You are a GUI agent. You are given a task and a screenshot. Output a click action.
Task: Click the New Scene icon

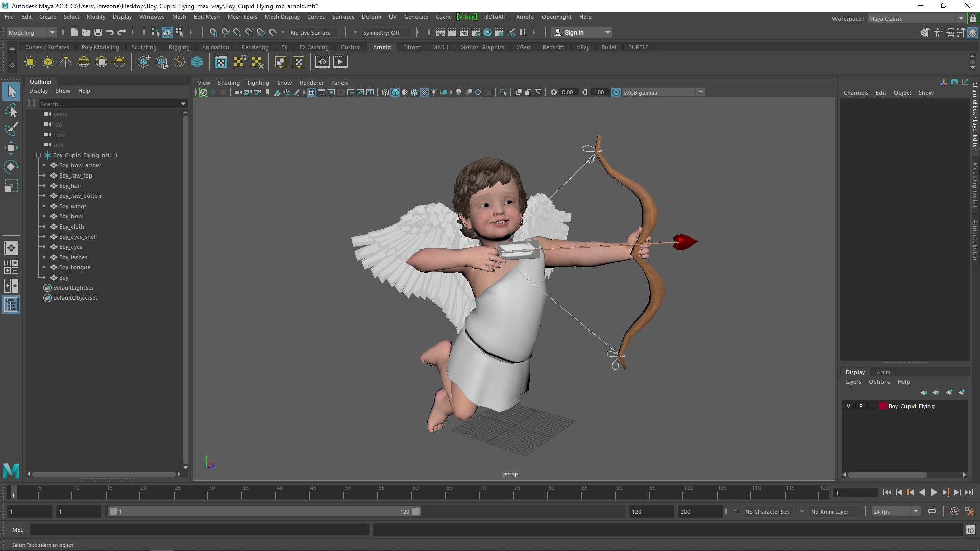tap(74, 33)
